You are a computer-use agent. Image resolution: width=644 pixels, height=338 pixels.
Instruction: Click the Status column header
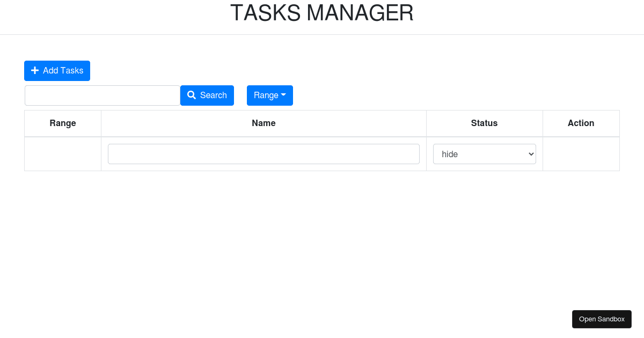click(x=485, y=123)
